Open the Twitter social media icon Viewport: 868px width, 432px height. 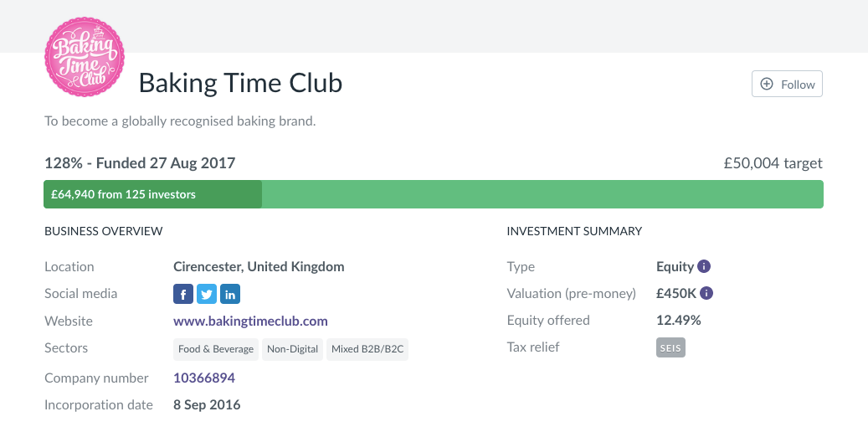click(207, 294)
